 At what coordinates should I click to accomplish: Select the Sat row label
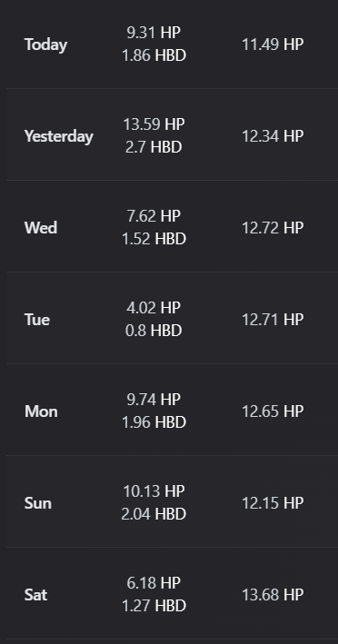(x=35, y=595)
